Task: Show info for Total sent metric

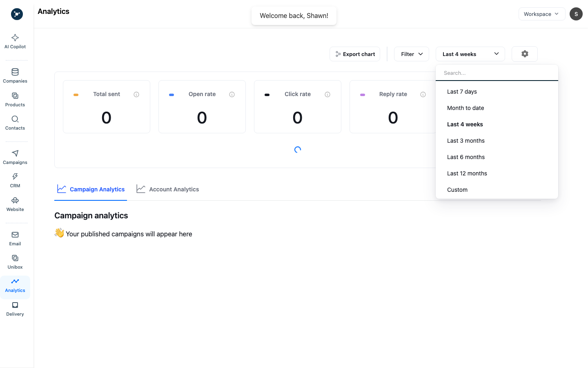Action: coord(136,94)
